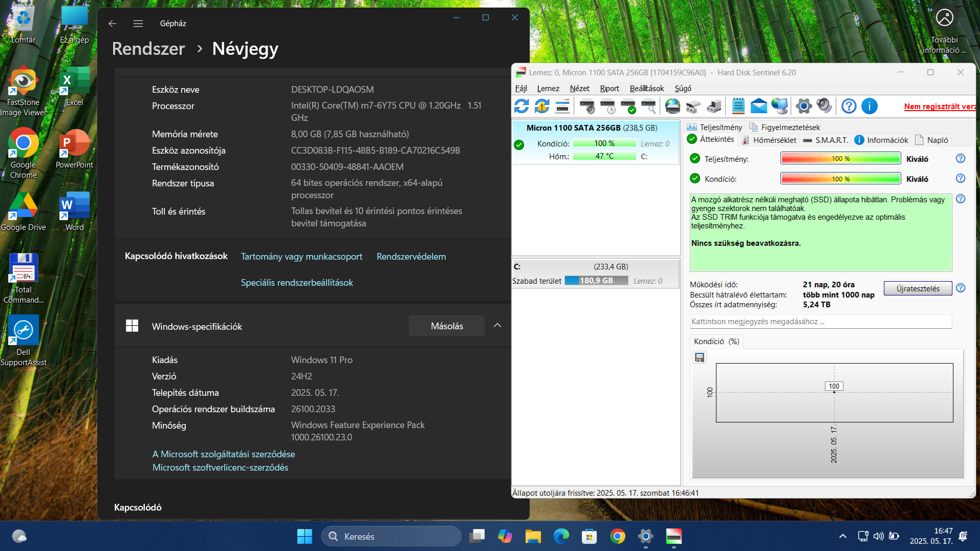Image resolution: width=980 pixels, height=551 pixels.
Task: Open the Fájl menu in Hard Disk Sentinel
Action: pos(521,89)
